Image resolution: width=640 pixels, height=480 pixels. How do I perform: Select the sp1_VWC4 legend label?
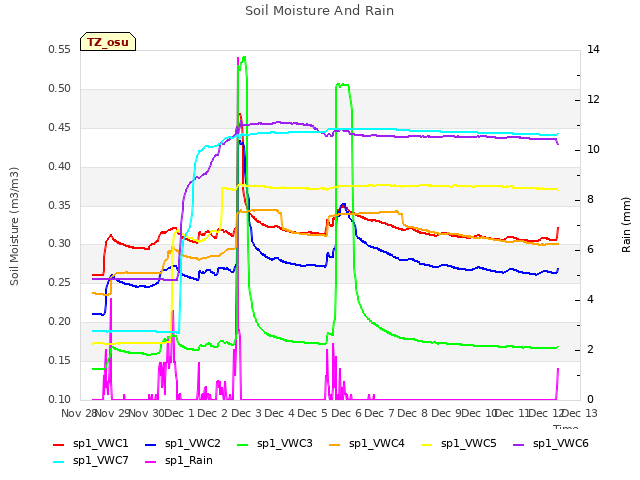point(376,444)
